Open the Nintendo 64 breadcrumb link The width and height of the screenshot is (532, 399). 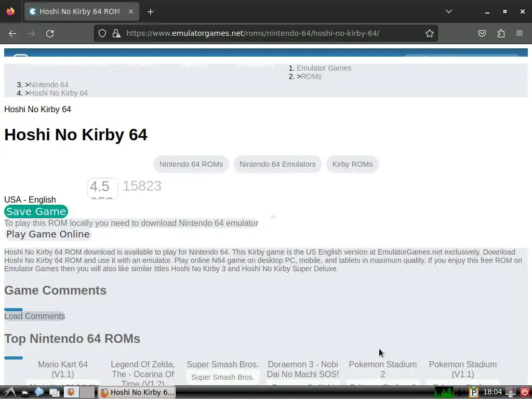point(48,85)
